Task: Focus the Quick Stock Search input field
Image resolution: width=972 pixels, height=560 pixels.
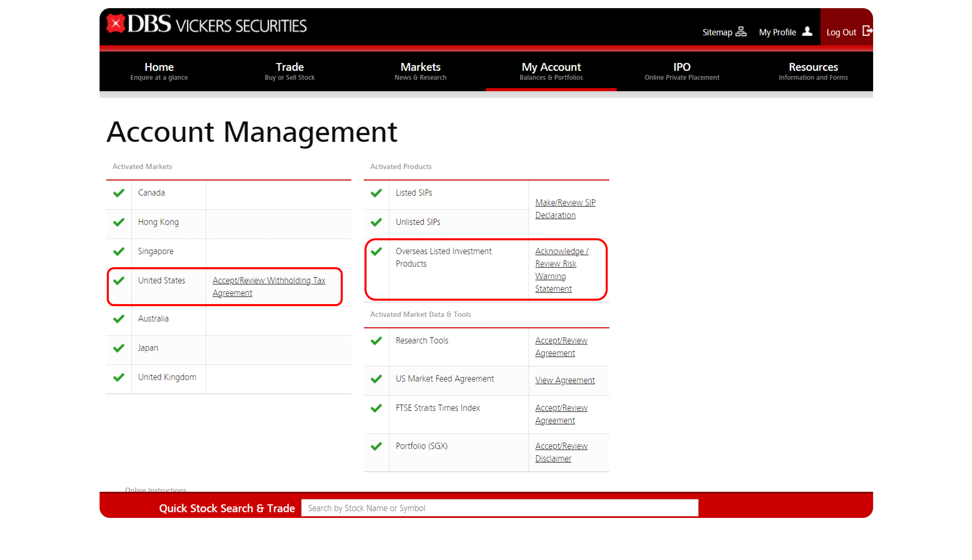Action: point(499,508)
